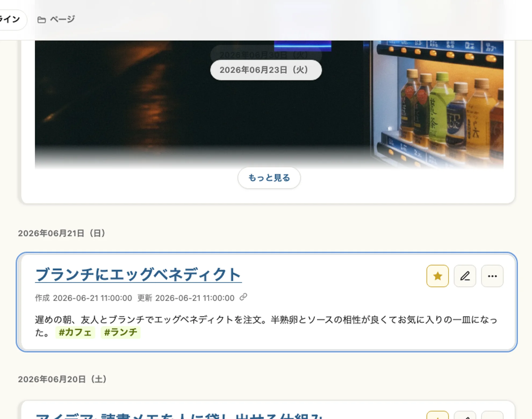Click the 更新 2026-06-21 11:00:00 timestamp
This screenshot has height=419, width=532.
pyautogui.click(x=186, y=298)
